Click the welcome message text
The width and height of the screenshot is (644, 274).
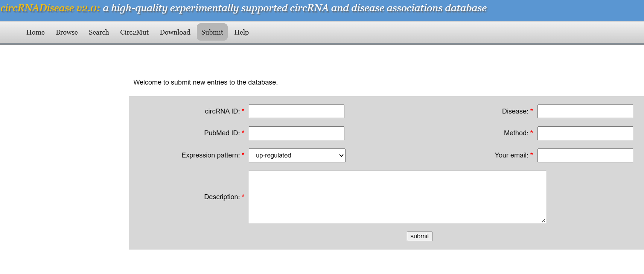coord(206,82)
